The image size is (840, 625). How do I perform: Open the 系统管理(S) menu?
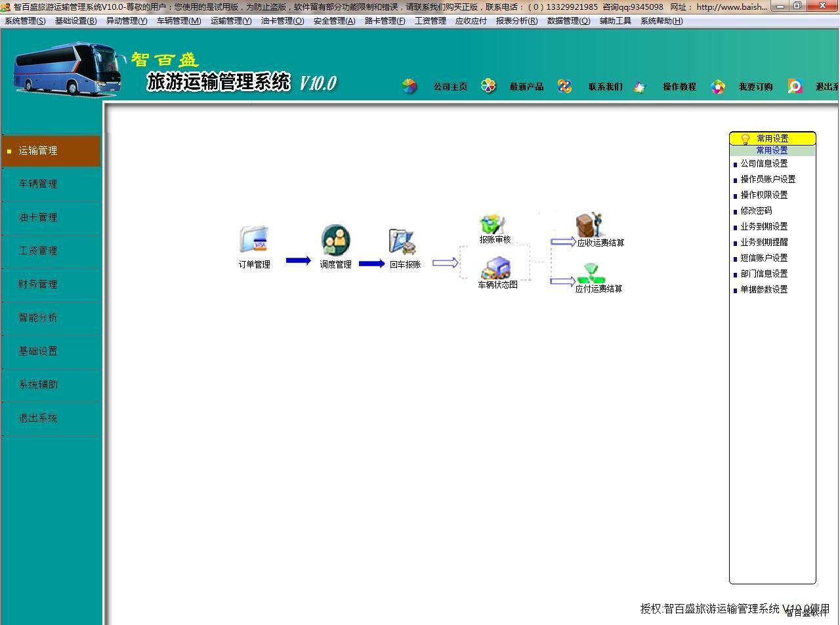(25, 21)
